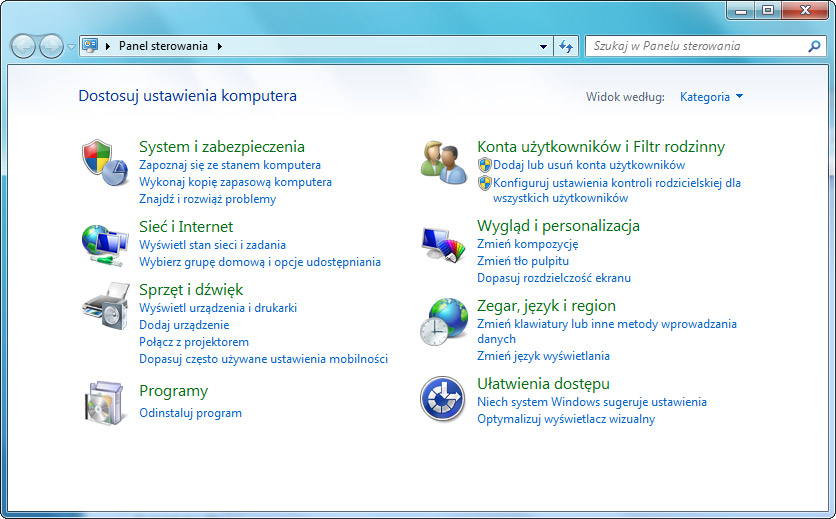
Task: Open Ułatwienia dostępu category heading
Action: pos(543,384)
